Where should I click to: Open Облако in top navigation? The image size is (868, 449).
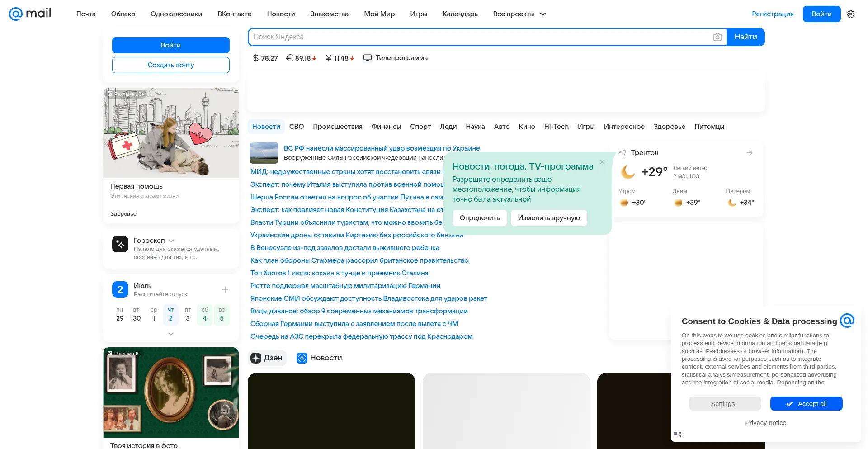pos(123,14)
